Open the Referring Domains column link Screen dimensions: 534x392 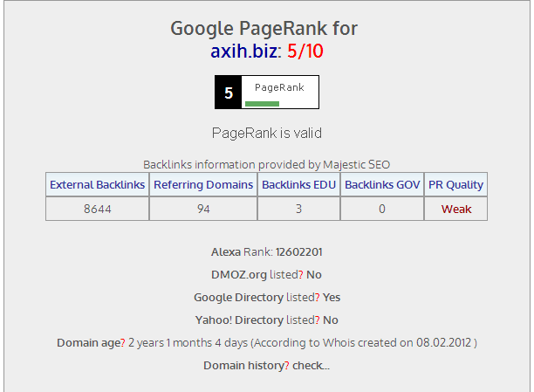[203, 185]
